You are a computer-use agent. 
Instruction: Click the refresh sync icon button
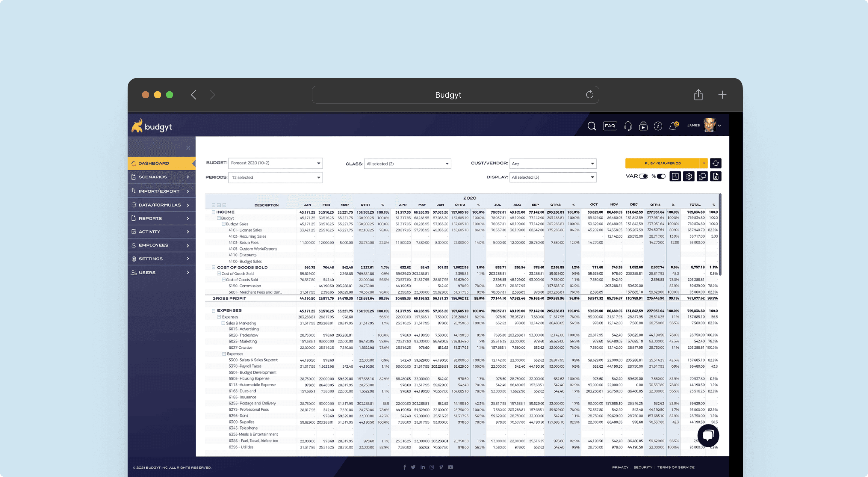point(715,163)
